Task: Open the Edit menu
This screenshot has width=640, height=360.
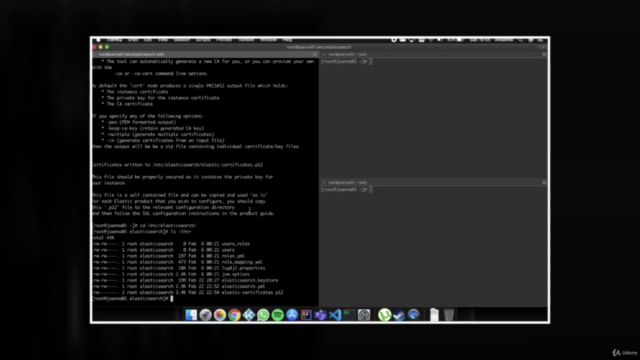Action: [x=148, y=40]
